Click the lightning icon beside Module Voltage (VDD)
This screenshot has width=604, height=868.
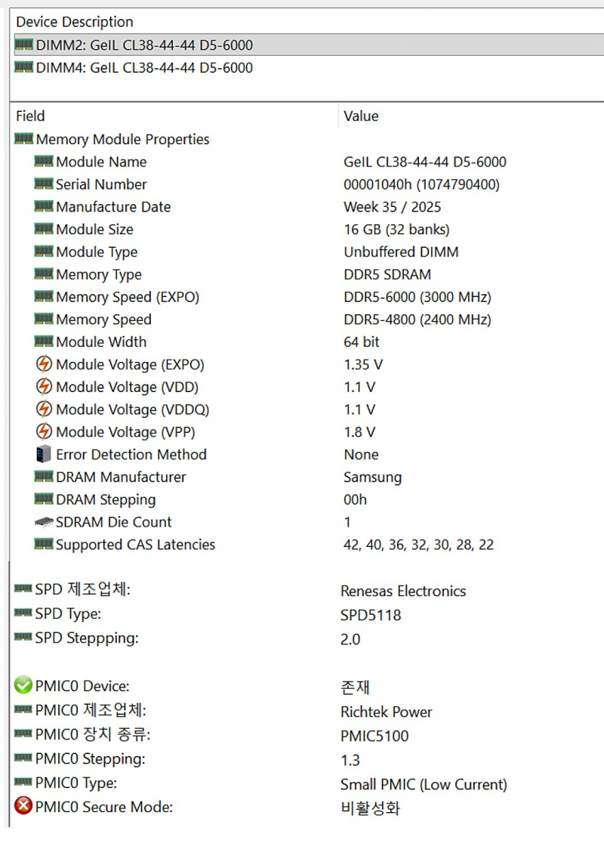44,388
